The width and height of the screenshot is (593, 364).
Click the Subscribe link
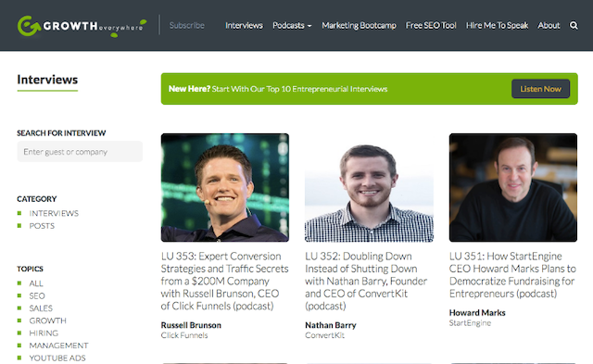point(187,25)
